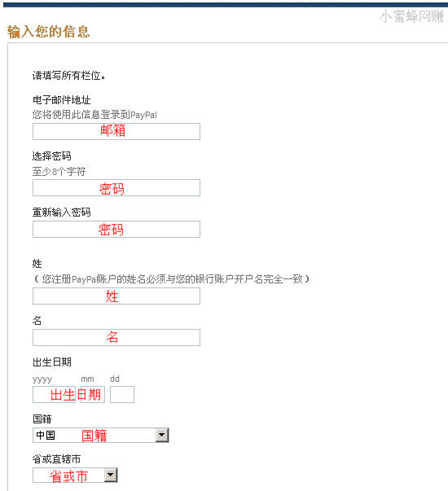This screenshot has width=448, height=491.
Task: Focus the birth year yyyy field
Action: tap(55, 395)
